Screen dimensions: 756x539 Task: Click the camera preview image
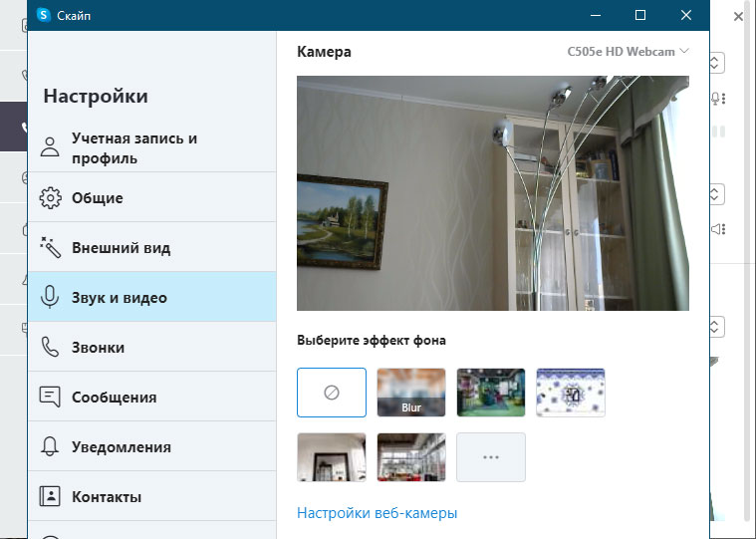(493, 193)
